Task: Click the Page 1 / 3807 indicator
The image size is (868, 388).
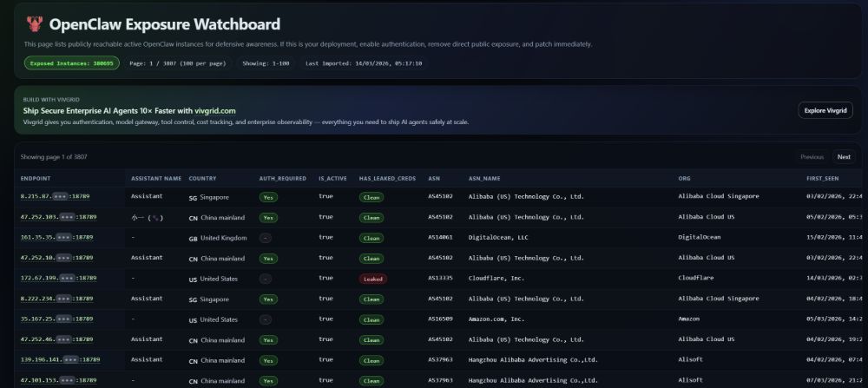Action: pos(178,63)
